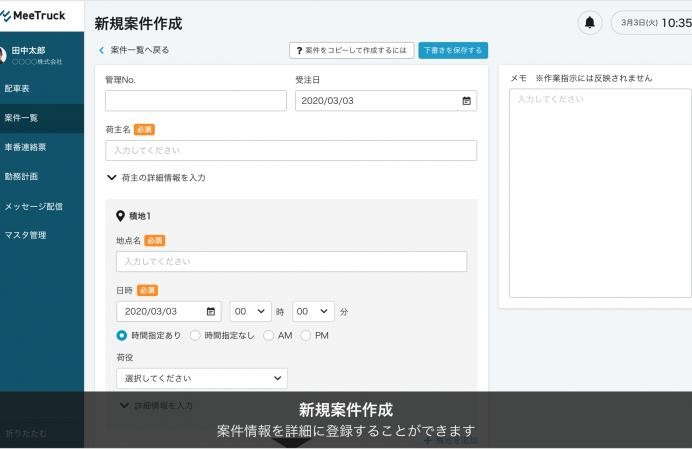Open the hour dropdown showing 00
The image size is (692, 449).
pos(250,311)
